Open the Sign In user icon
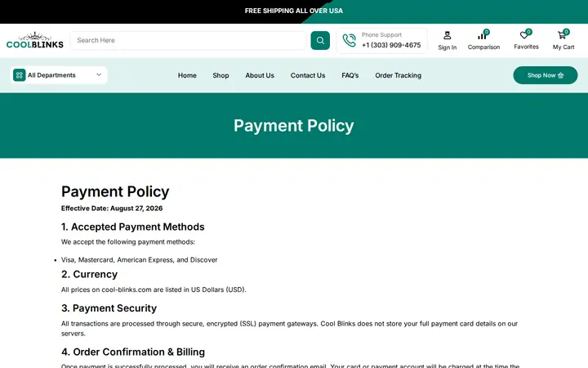This screenshot has width=588, height=368. (447, 35)
